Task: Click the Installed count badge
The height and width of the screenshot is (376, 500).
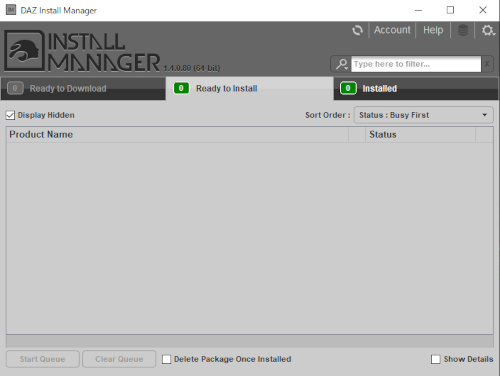Action: 348,88
